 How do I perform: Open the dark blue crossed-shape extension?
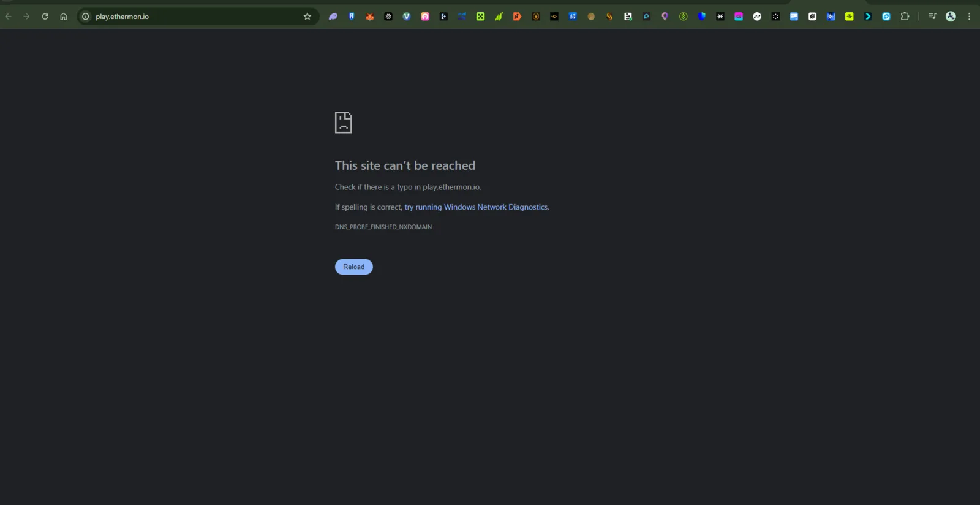click(x=462, y=17)
